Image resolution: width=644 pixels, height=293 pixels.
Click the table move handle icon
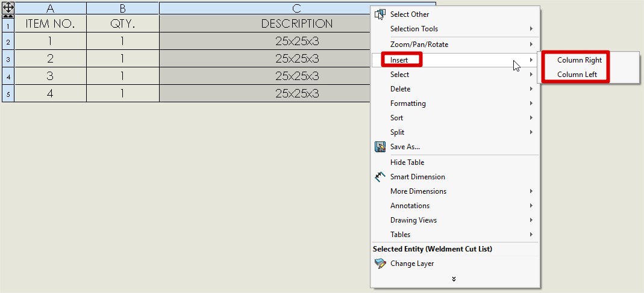[8, 8]
